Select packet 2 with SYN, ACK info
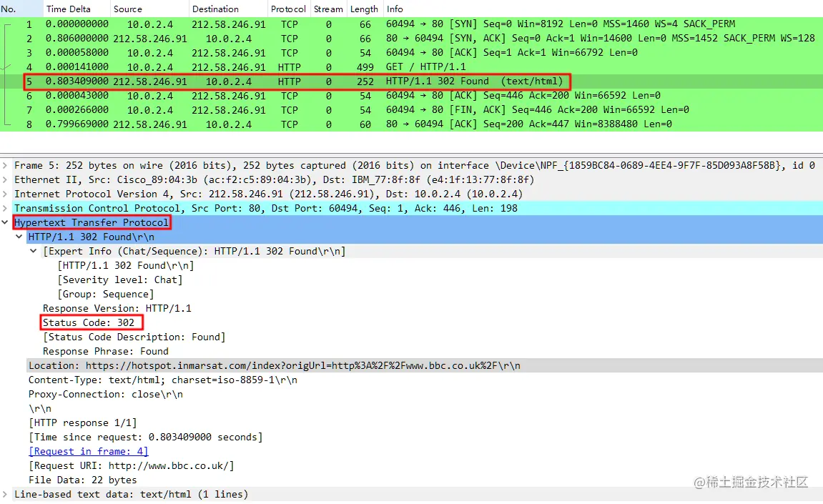Screen dimensions: 823x504 pos(412,39)
